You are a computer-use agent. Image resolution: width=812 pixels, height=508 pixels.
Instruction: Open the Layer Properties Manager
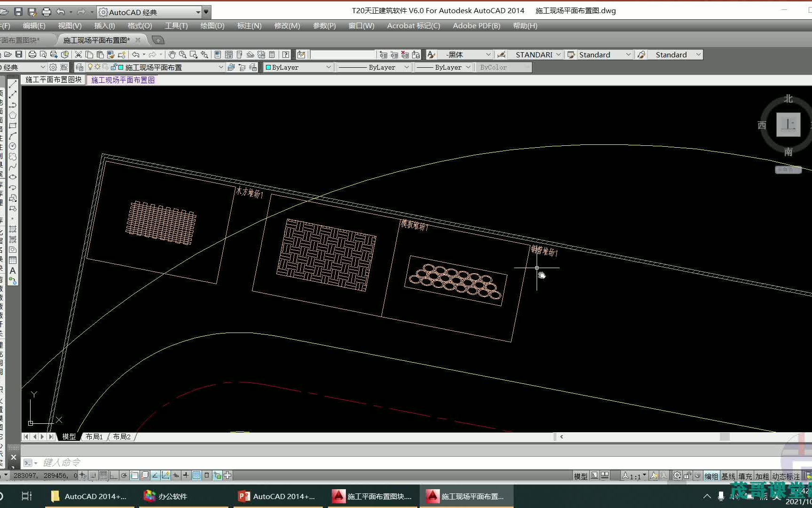point(79,67)
